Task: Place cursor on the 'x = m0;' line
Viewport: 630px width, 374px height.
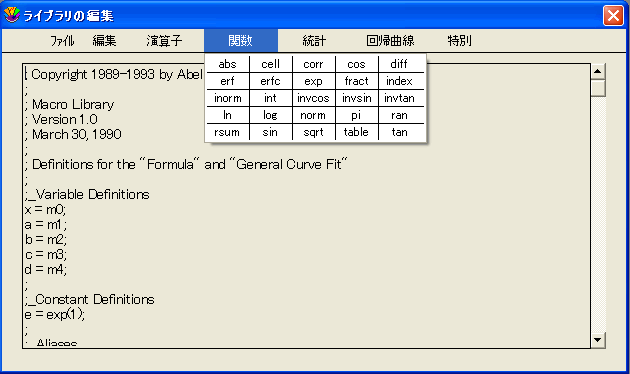Action: [45, 210]
